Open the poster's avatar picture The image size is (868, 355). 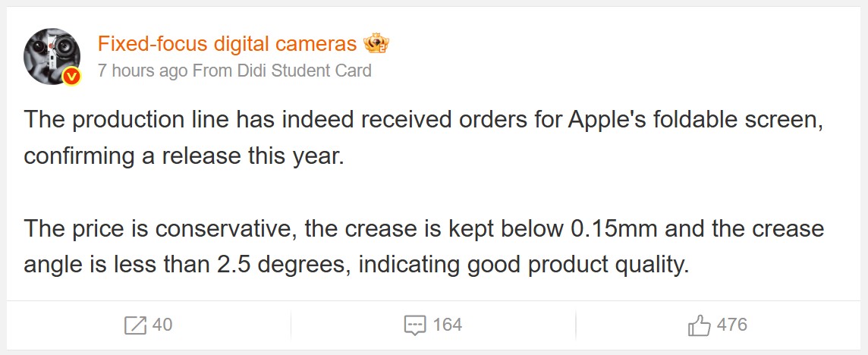click(x=52, y=56)
